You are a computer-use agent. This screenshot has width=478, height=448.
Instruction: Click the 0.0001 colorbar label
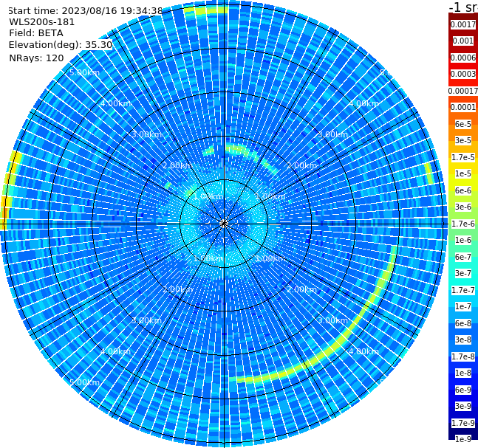click(463, 107)
